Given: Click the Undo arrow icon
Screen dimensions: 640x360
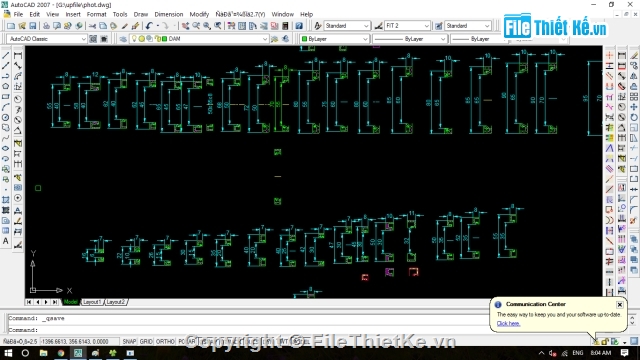Looking at the screenshot, I should tap(149, 26).
